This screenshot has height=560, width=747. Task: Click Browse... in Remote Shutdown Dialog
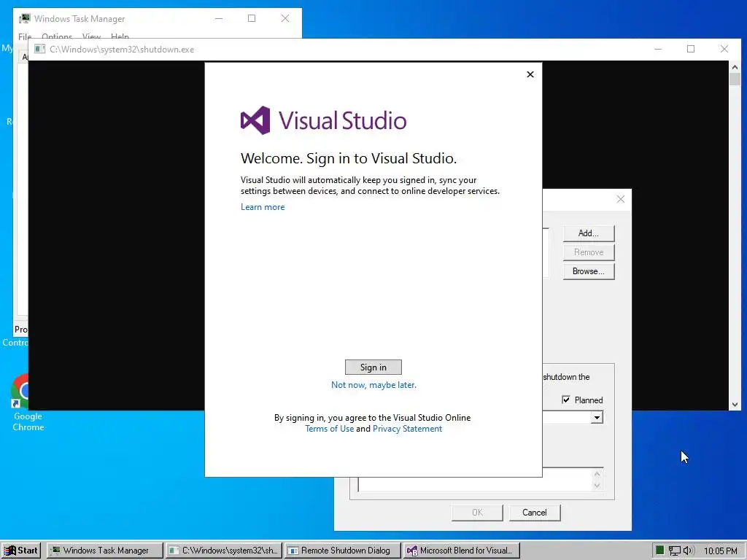tap(589, 271)
